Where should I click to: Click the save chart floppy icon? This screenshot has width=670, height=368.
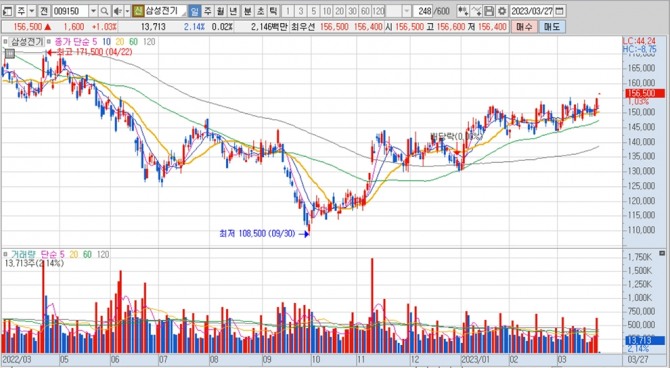pos(489,11)
